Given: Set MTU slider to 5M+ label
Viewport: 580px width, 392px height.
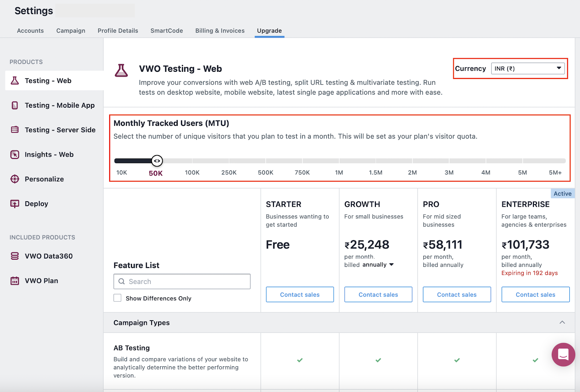Looking at the screenshot, I should [555, 173].
